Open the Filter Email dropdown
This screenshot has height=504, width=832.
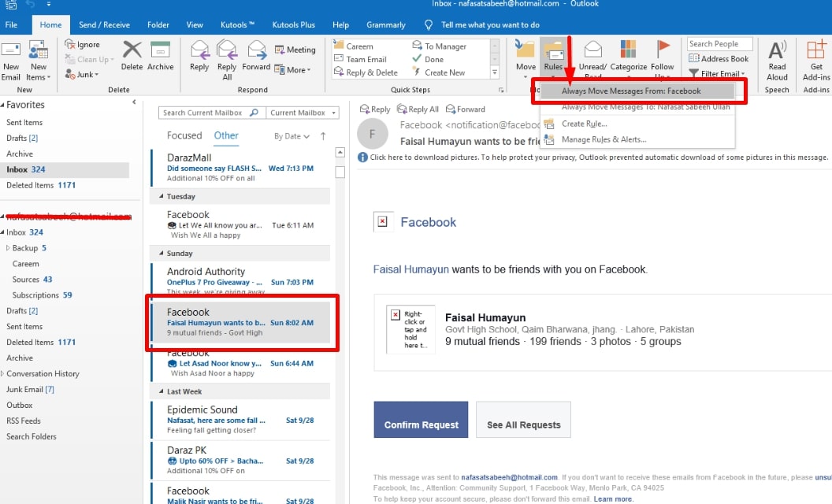point(717,73)
